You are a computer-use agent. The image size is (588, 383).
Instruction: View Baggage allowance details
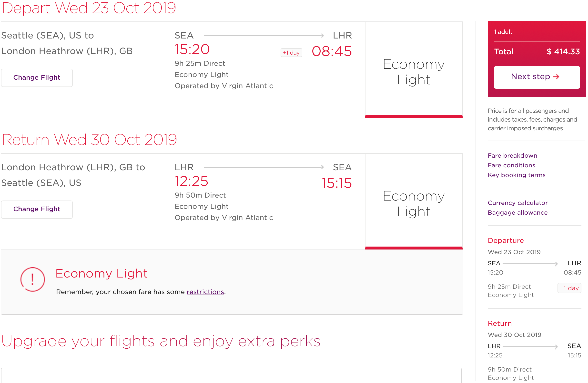tap(517, 213)
